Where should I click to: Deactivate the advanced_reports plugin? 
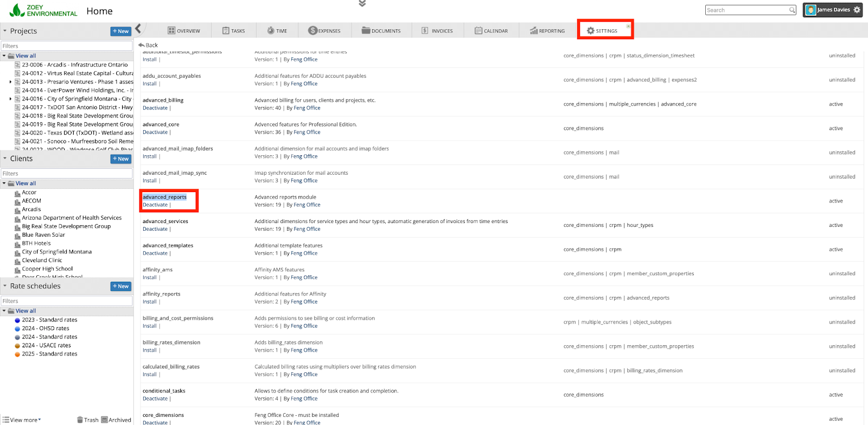(x=155, y=205)
